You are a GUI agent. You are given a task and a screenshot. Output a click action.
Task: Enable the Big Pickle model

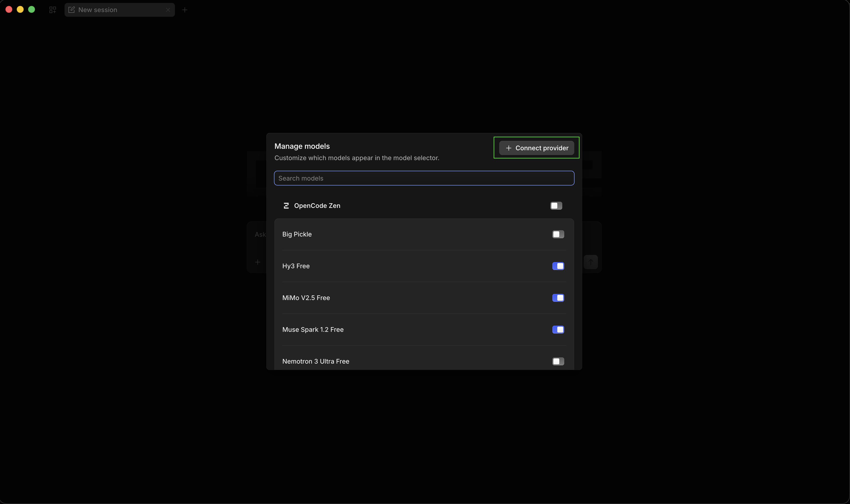[558, 234]
